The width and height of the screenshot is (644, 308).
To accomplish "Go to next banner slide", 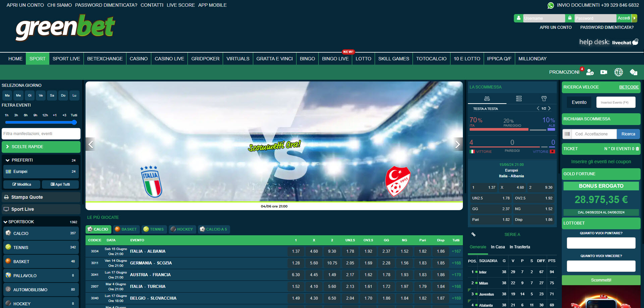I will (458, 144).
